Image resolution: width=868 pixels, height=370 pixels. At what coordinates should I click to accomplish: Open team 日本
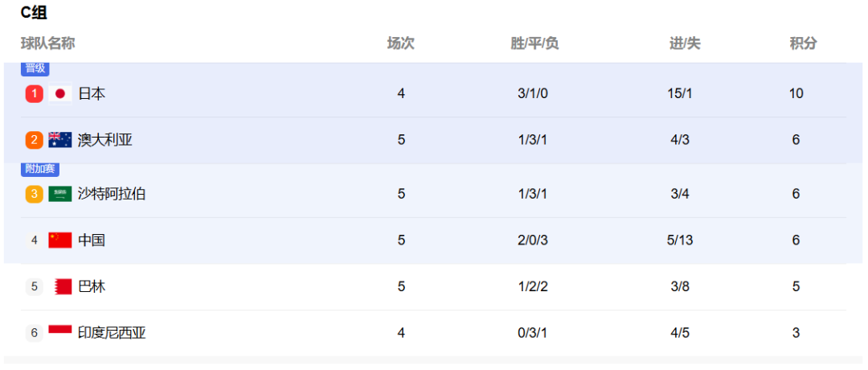pyautogui.click(x=92, y=93)
